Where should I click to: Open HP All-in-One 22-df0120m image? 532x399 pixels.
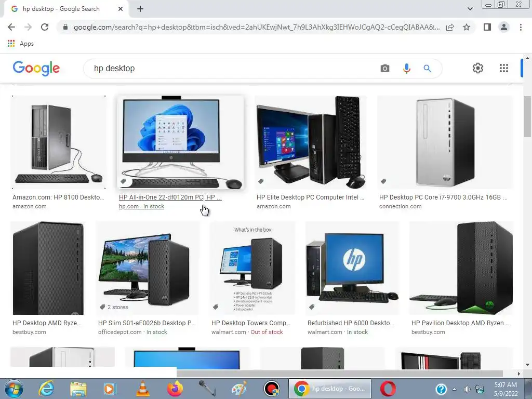180,142
